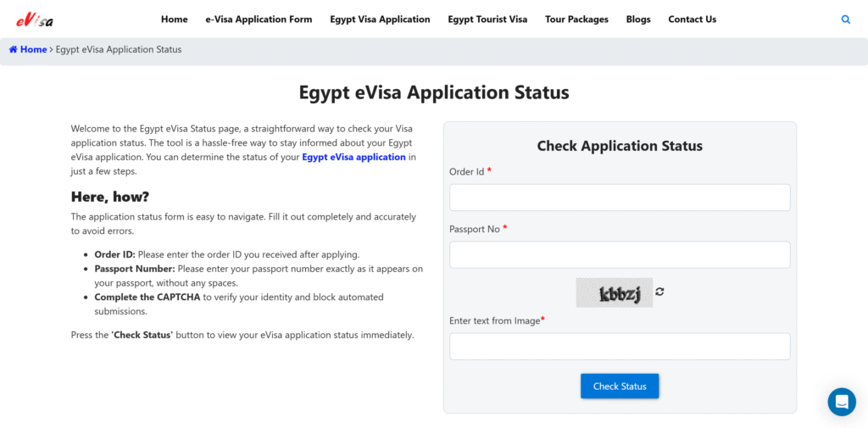Viewport: 868px width, 428px height.
Task: Click the breadcrumb home icon
Action: tap(14, 50)
